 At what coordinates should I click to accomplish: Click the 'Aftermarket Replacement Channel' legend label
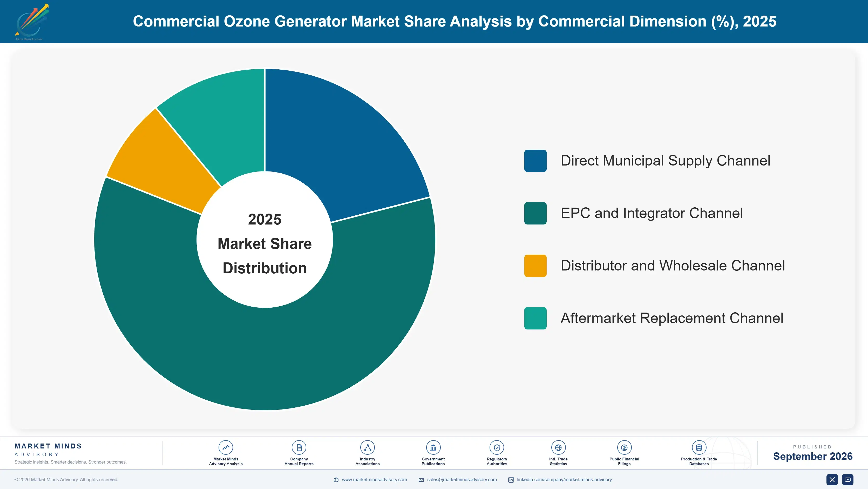click(672, 318)
